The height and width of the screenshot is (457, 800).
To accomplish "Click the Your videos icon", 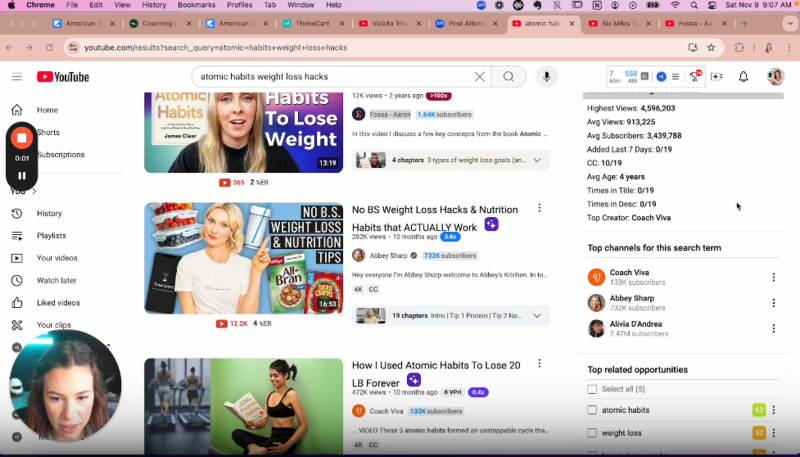I will click(x=17, y=258).
